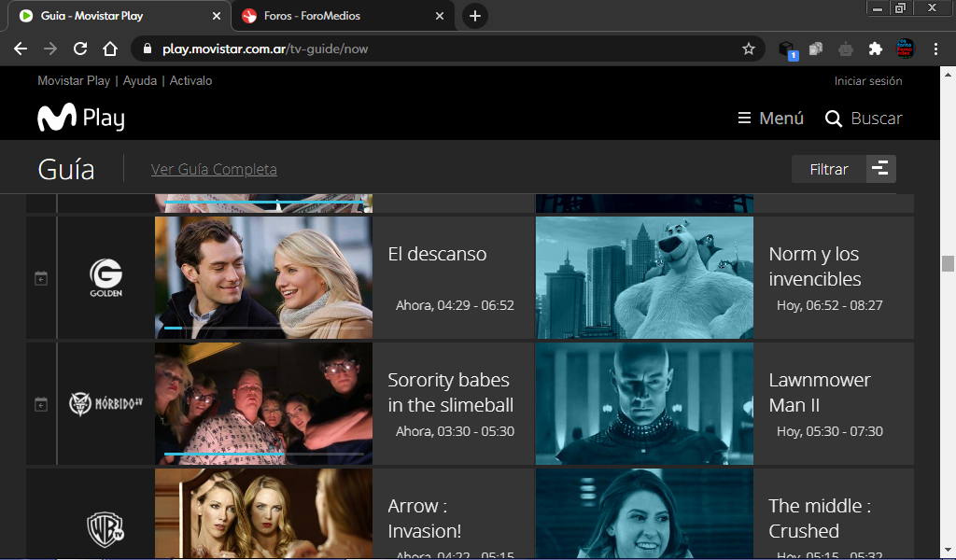Open the Ayuda help link
The width and height of the screenshot is (956, 560).
pyautogui.click(x=140, y=80)
